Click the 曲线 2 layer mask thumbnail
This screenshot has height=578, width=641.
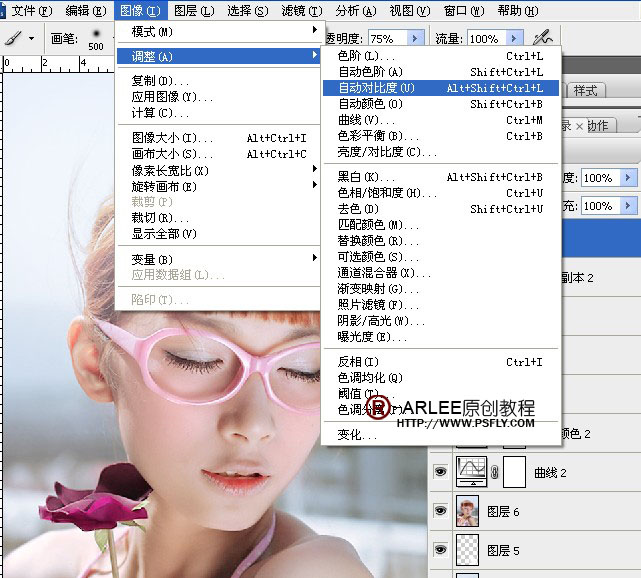(514, 472)
